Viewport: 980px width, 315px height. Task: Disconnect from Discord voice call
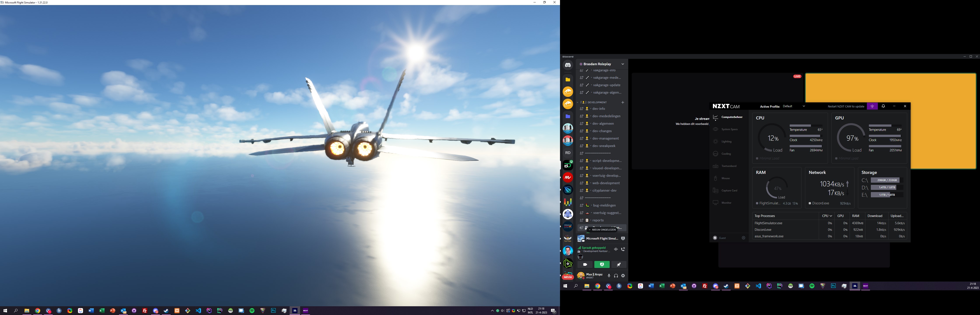[623, 249]
